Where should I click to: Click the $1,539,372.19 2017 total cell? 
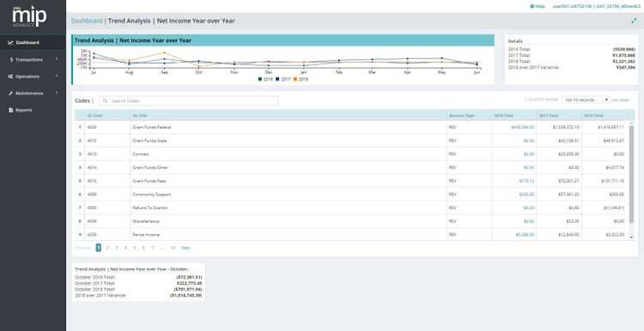559,127
